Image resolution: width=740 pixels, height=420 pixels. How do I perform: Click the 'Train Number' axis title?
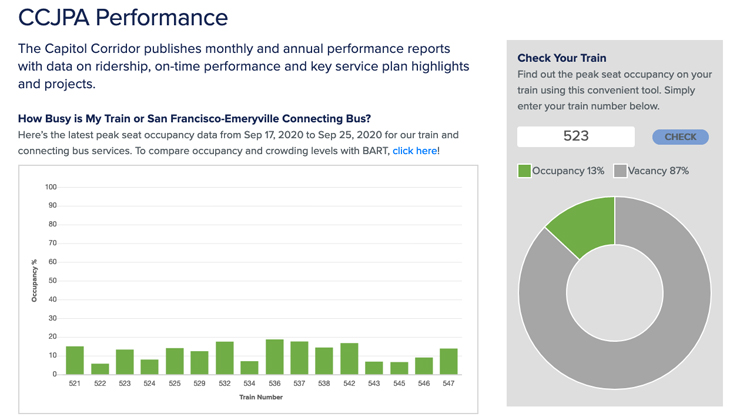coord(261,397)
